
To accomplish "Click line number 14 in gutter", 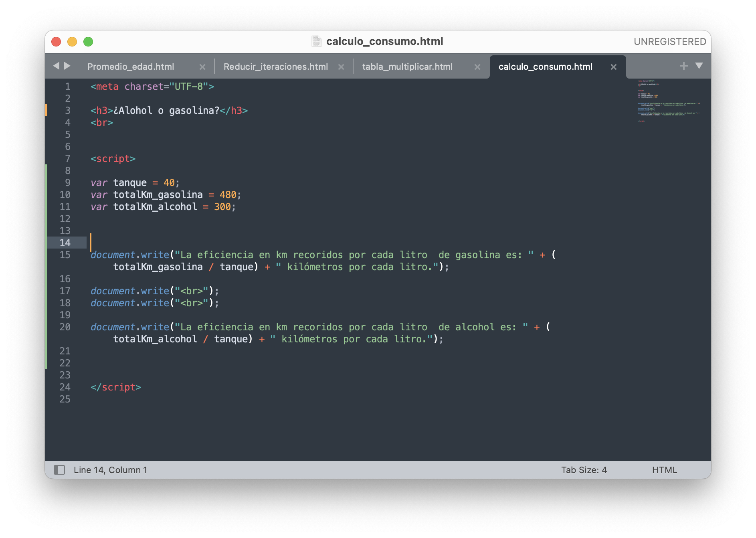I will 65,243.
